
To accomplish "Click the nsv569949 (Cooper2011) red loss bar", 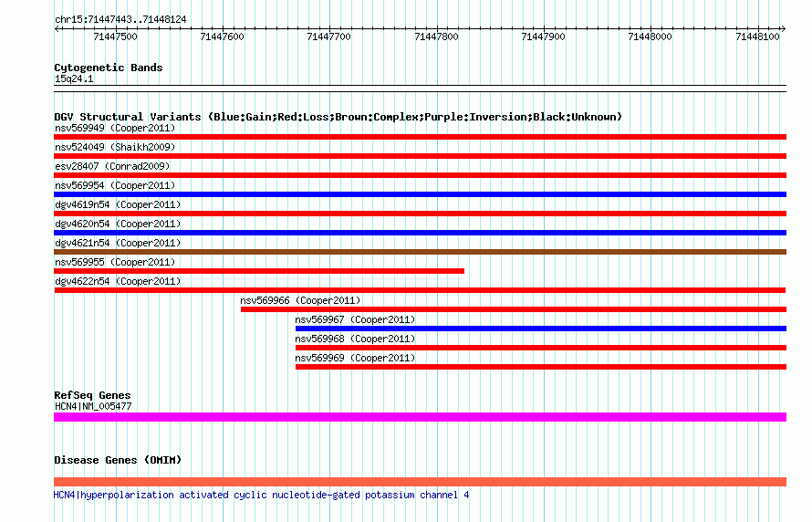I will click(x=420, y=137).
